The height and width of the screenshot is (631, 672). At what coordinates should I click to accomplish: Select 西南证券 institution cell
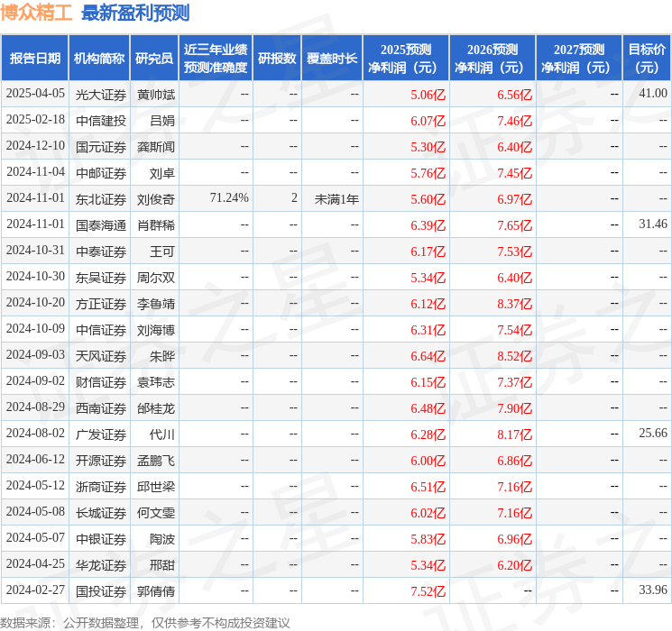pos(101,408)
